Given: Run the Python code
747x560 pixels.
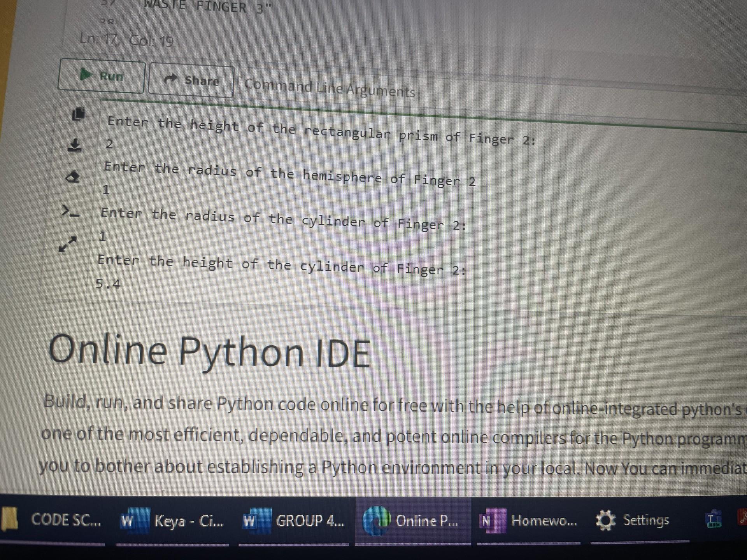Looking at the screenshot, I should pyautogui.click(x=102, y=77).
